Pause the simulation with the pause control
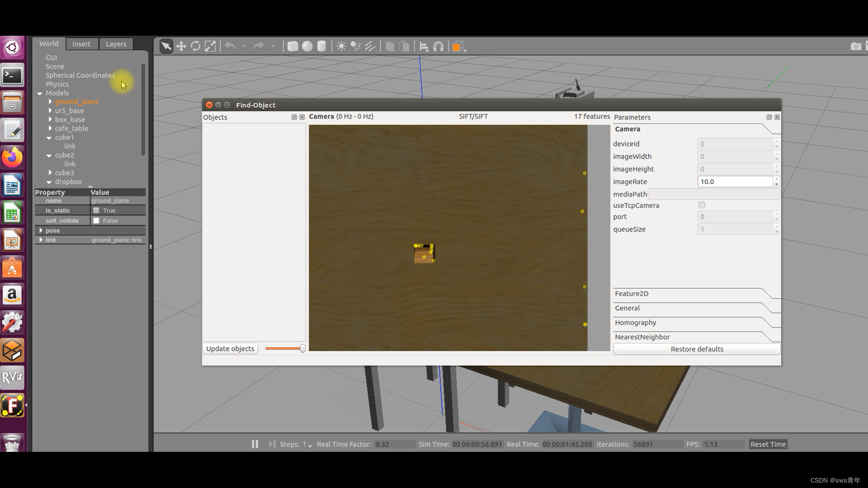 click(255, 444)
